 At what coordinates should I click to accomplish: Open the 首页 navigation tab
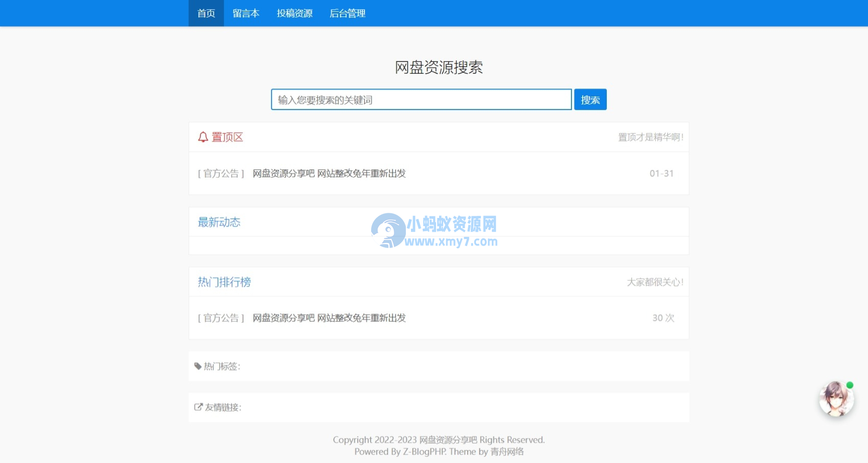206,13
